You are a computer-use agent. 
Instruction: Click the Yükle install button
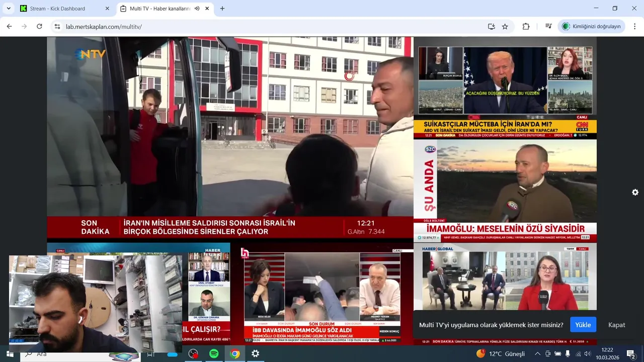(583, 325)
